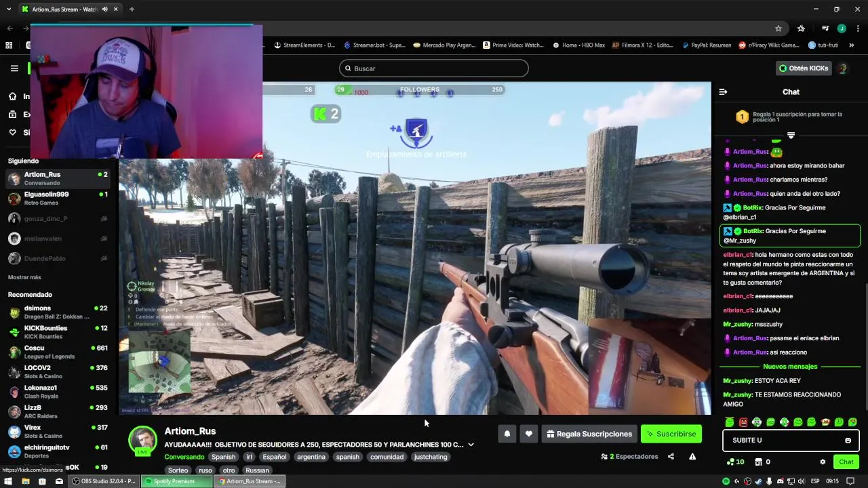Click the argentina tag
The width and height of the screenshot is (868, 488).
coord(311,457)
